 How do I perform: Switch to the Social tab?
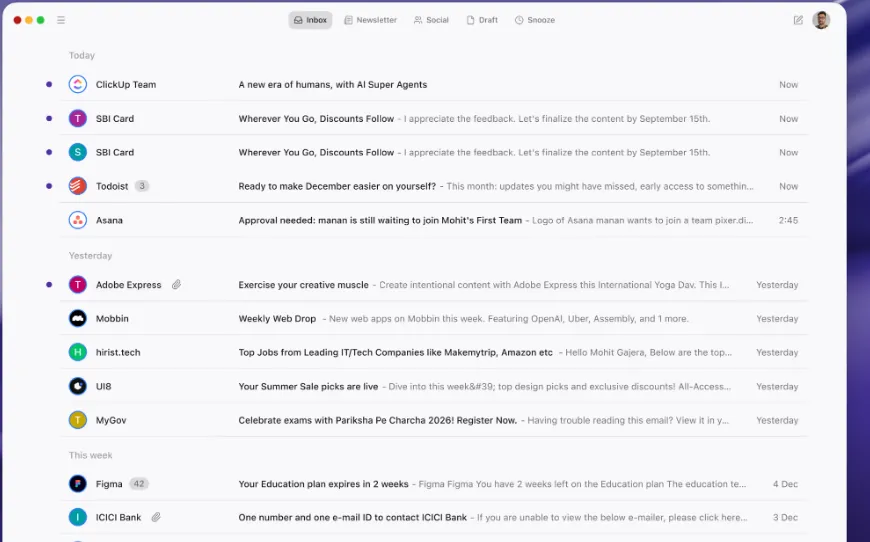pos(431,20)
